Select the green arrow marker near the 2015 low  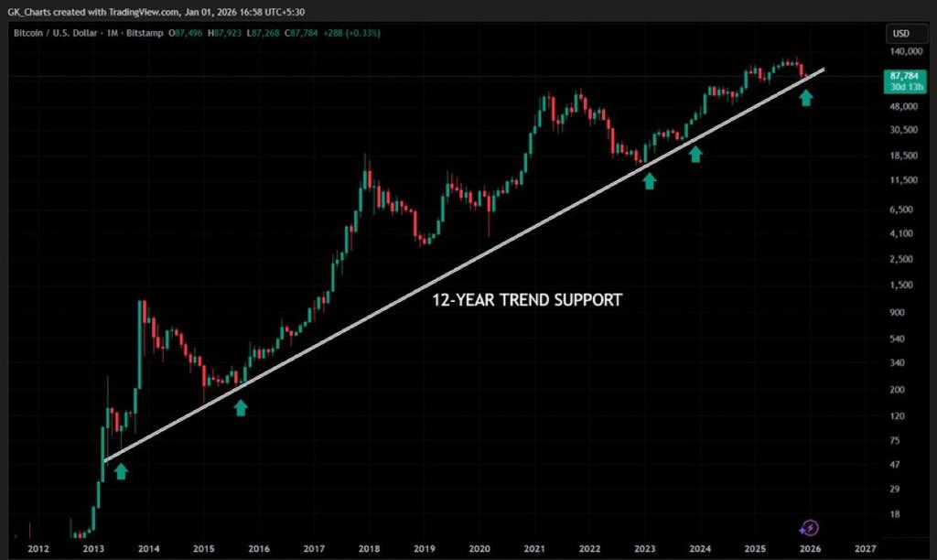tap(240, 408)
